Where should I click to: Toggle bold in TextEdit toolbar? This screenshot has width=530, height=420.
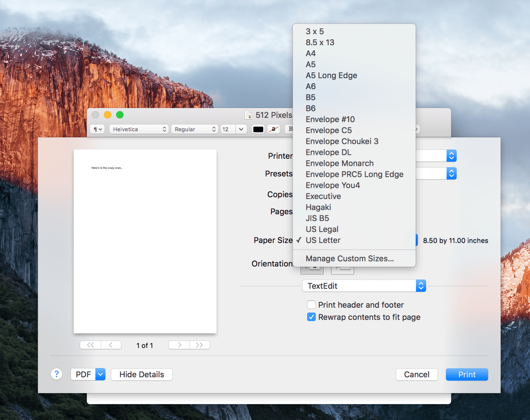pyautogui.click(x=290, y=129)
